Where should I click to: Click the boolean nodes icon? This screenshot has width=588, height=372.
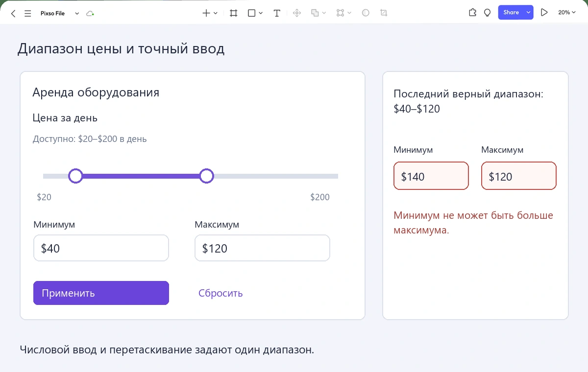[x=341, y=13]
